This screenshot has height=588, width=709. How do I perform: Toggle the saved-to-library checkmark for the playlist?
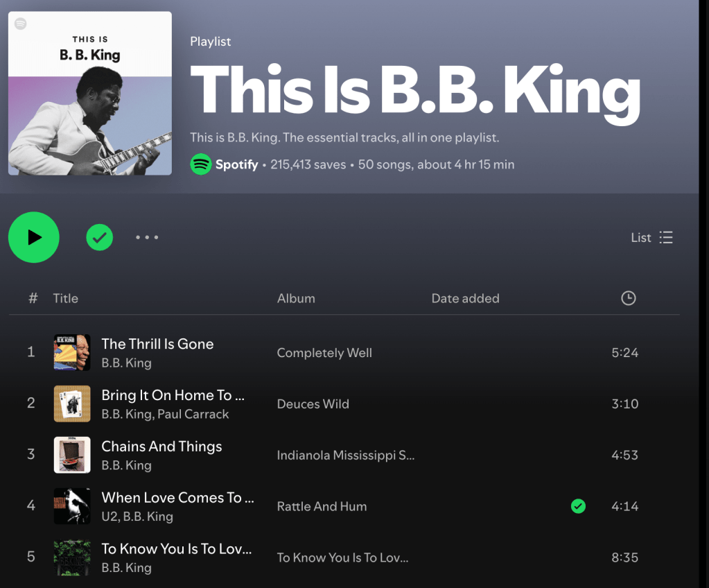(x=100, y=237)
